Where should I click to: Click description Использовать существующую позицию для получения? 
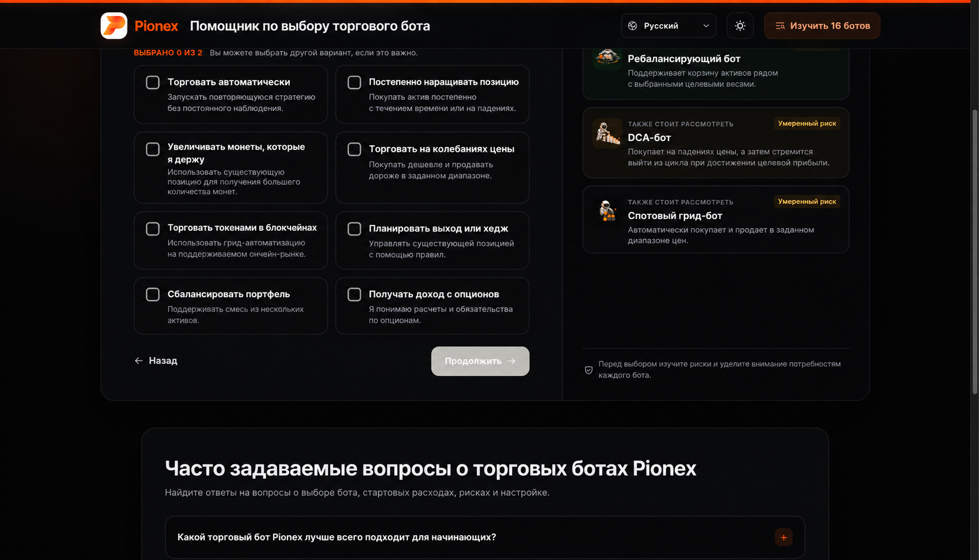pos(234,182)
